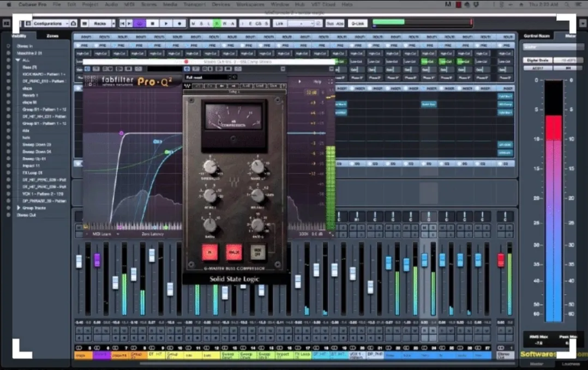Toggle the Fade Off button on the compressor

coord(257,252)
